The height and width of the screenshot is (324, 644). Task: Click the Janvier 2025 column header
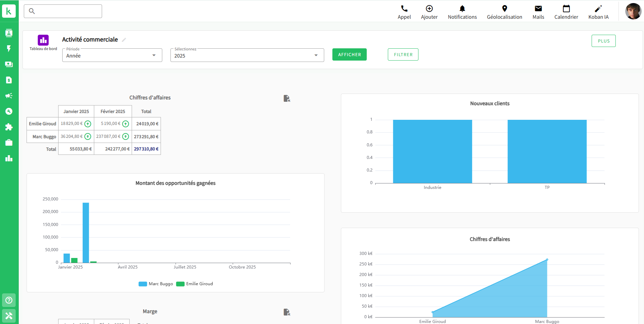click(x=76, y=111)
